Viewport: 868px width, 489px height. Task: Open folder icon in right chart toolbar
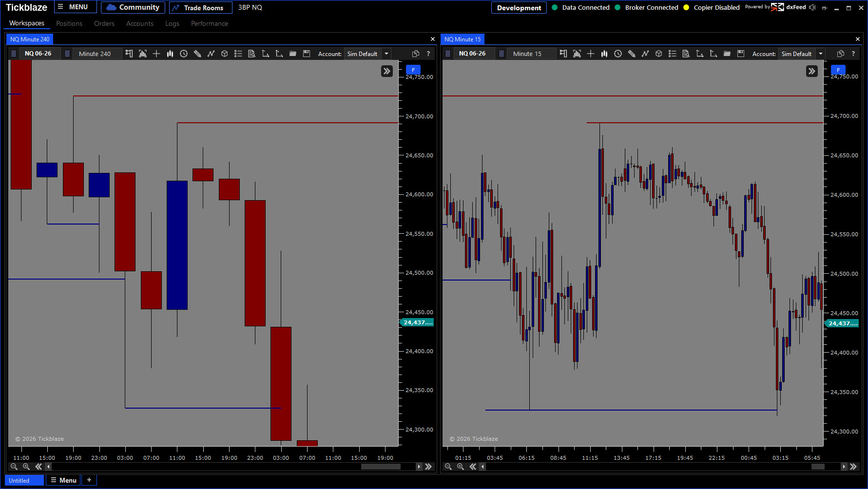(x=727, y=54)
